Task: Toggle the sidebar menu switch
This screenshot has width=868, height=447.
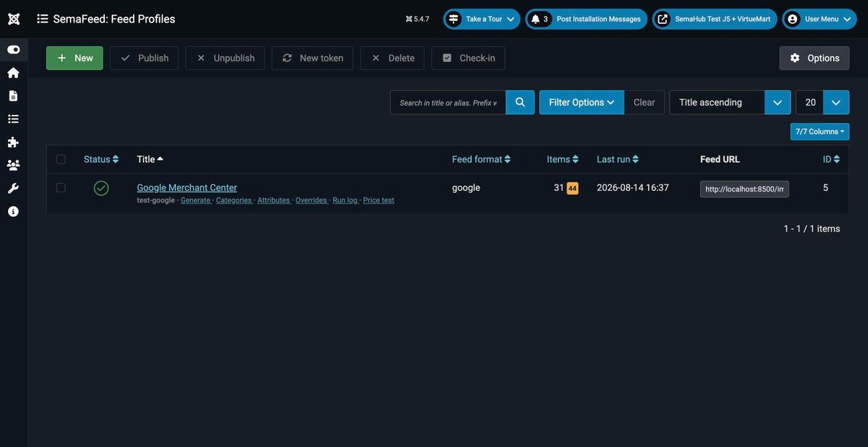Action: [x=13, y=50]
